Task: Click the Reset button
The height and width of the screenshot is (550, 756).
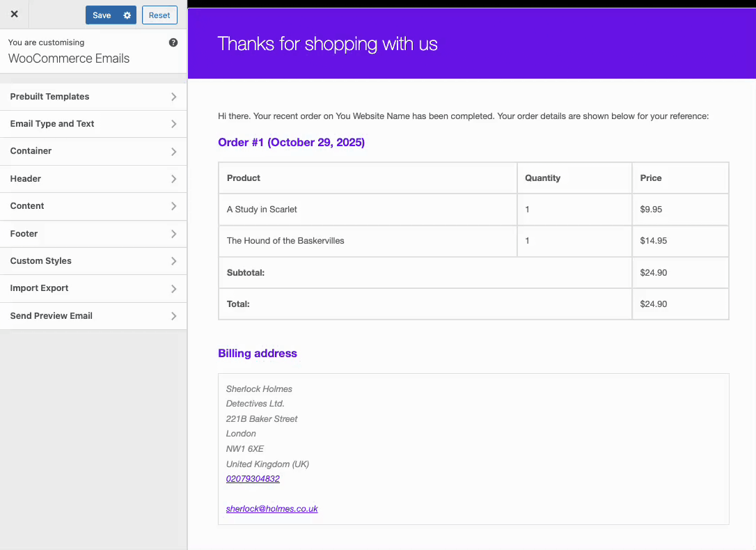Action: coord(159,15)
